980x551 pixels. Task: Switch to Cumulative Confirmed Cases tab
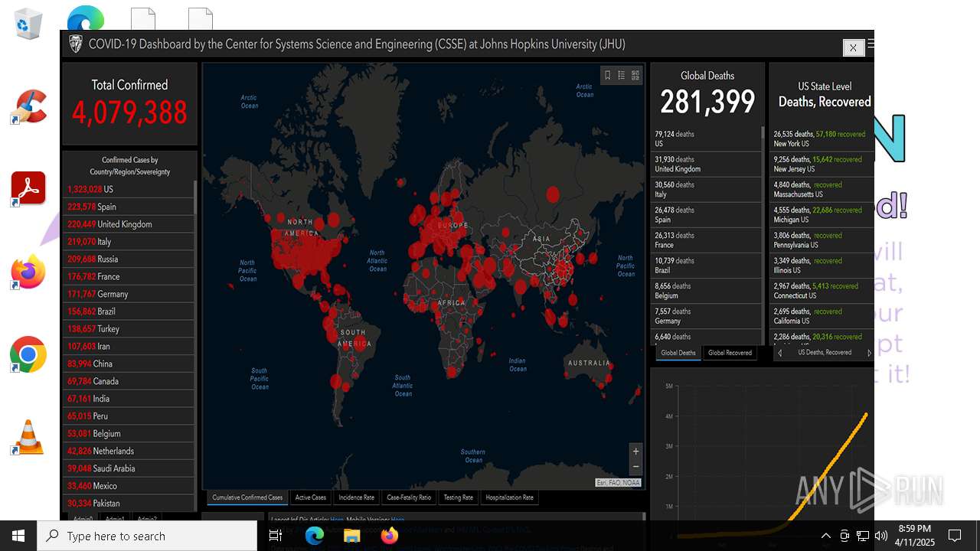[x=247, y=497]
